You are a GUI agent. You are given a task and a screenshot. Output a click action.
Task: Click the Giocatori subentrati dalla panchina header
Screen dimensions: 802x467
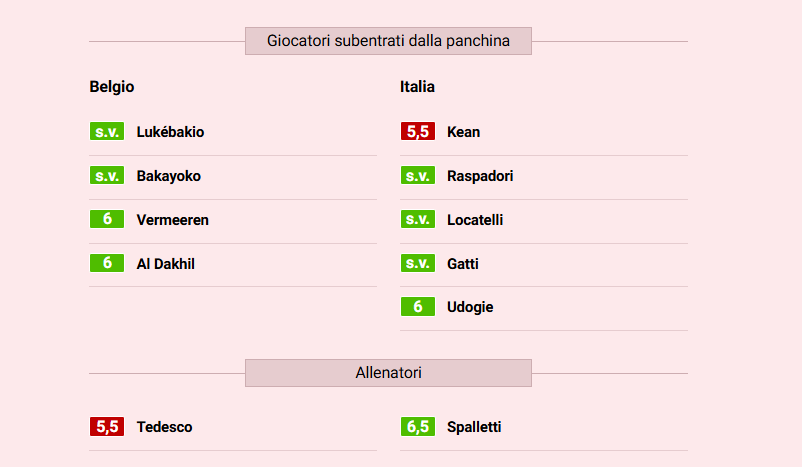pos(388,41)
